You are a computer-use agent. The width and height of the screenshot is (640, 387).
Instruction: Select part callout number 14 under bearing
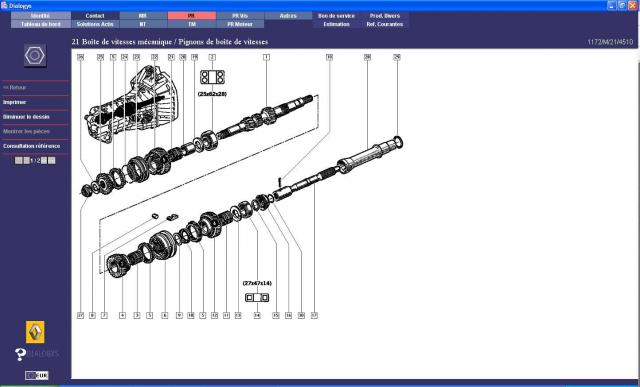[x=257, y=315]
